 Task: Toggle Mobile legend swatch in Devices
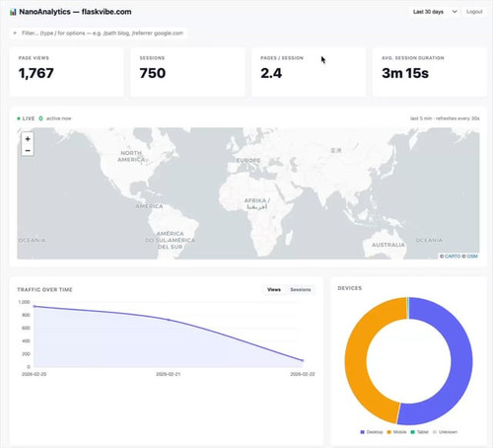click(389, 432)
